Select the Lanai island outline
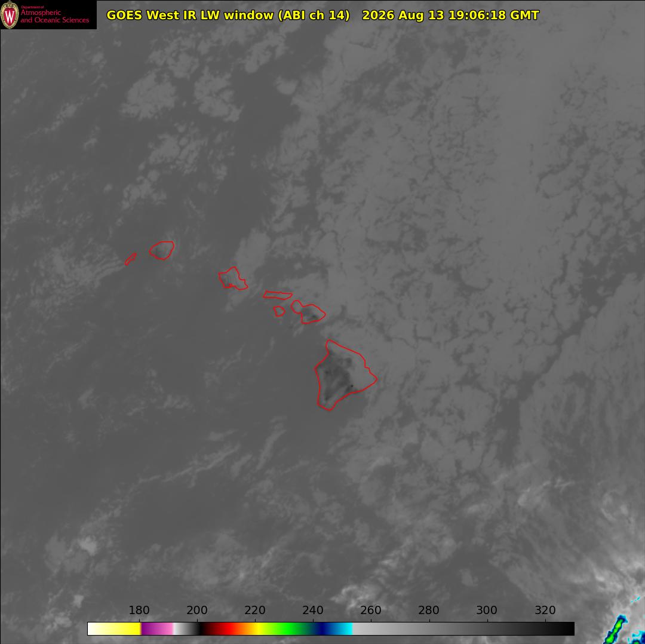The height and width of the screenshot is (644, 645). [x=279, y=311]
